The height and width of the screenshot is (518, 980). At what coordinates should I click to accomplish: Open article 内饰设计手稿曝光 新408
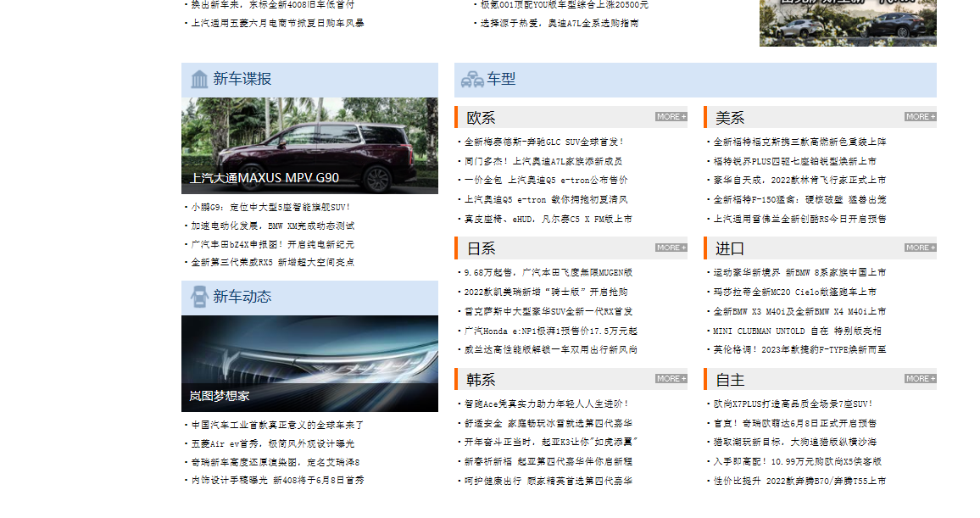[x=277, y=481]
